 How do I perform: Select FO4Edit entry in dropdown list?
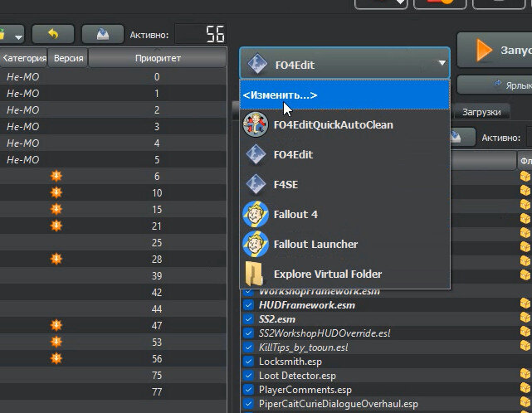tap(344, 154)
